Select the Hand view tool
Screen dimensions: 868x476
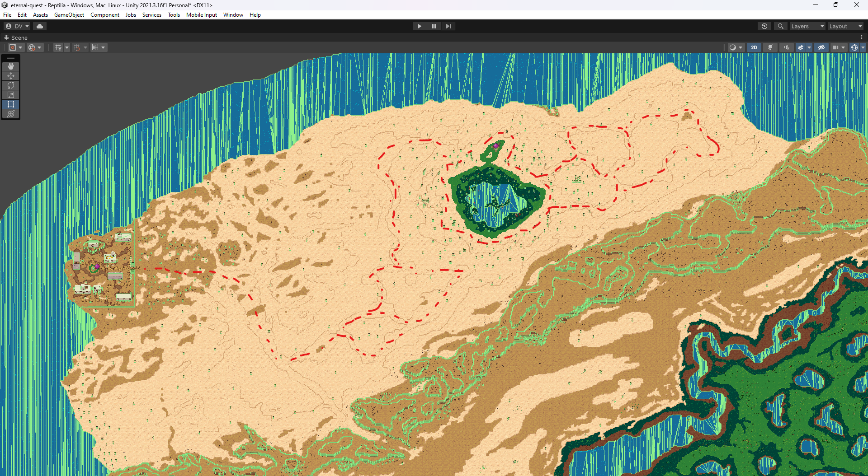pyautogui.click(x=11, y=66)
